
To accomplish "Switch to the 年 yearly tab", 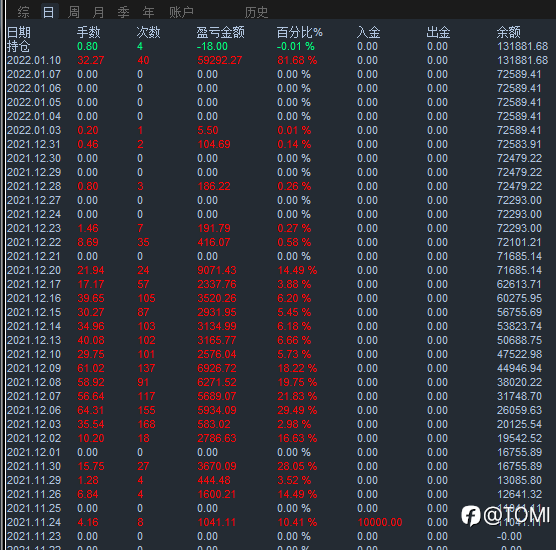I will [149, 12].
